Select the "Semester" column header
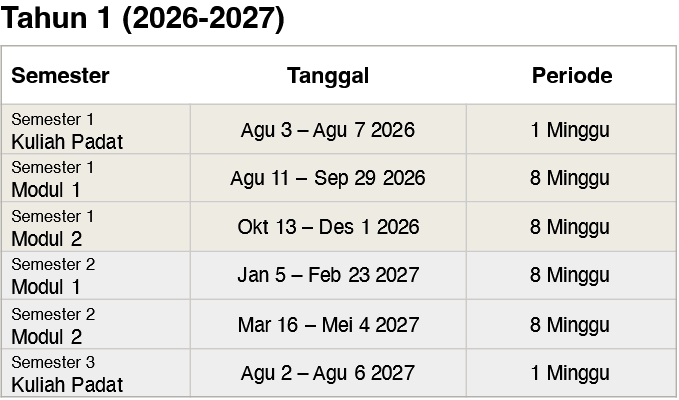This screenshot has width=679, height=400. [60, 76]
